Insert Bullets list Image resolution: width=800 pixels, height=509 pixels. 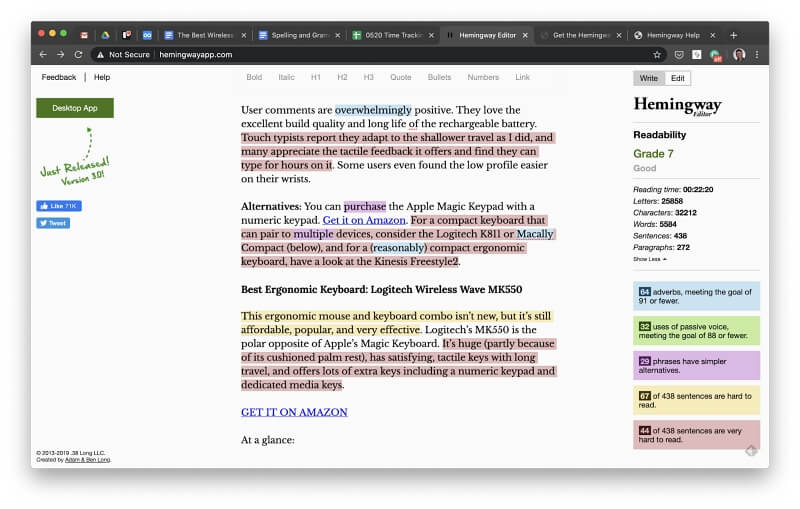point(439,77)
